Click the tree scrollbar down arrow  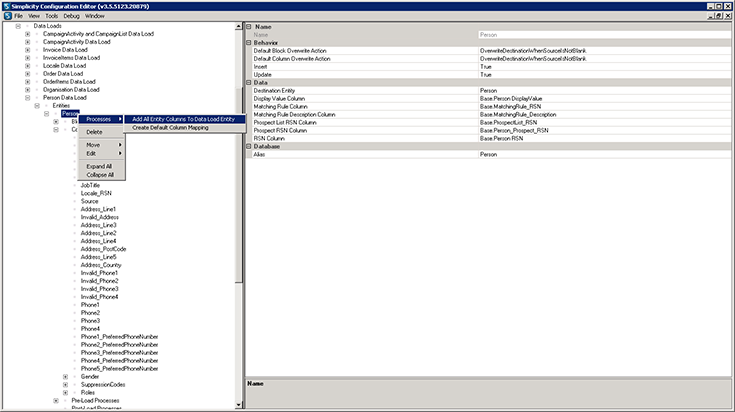[239, 405]
